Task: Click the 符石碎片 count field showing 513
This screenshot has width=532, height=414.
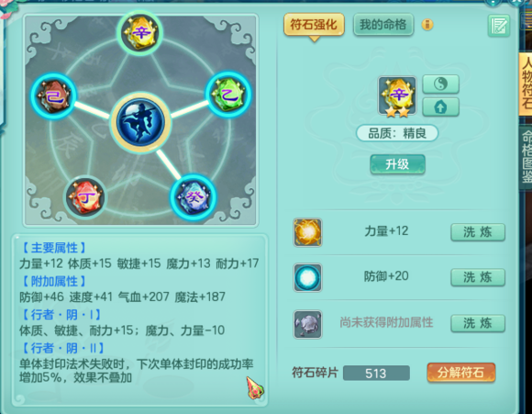Action: coord(376,374)
